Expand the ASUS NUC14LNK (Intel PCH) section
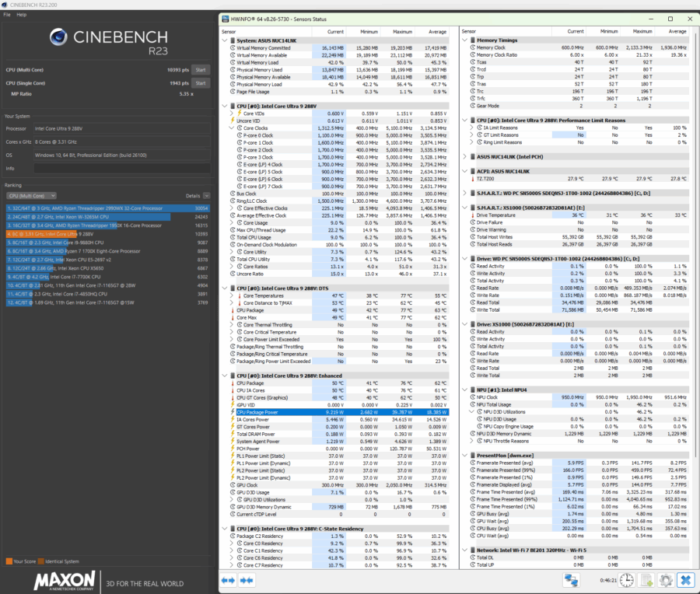Image resolution: width=700 pixels, height=594 pixels. point(465,156)
